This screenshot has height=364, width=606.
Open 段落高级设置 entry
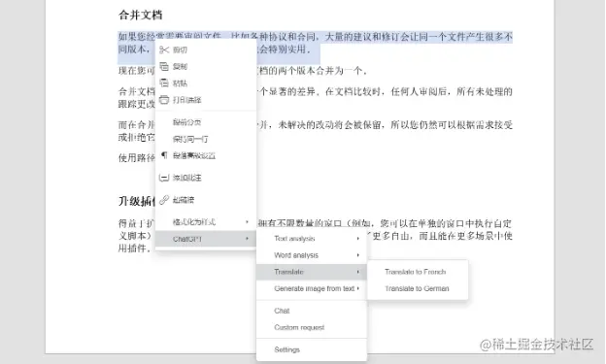point(206,155)
